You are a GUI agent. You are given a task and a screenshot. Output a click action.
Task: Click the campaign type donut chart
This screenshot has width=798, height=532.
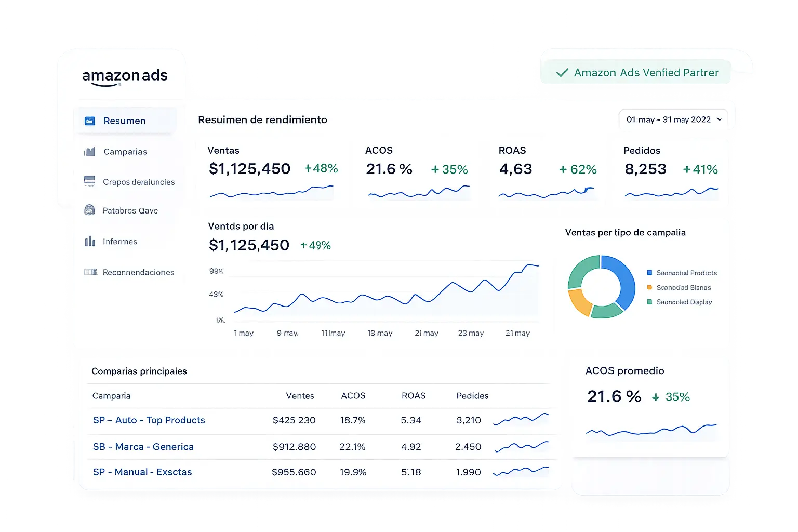coord(601,286)
